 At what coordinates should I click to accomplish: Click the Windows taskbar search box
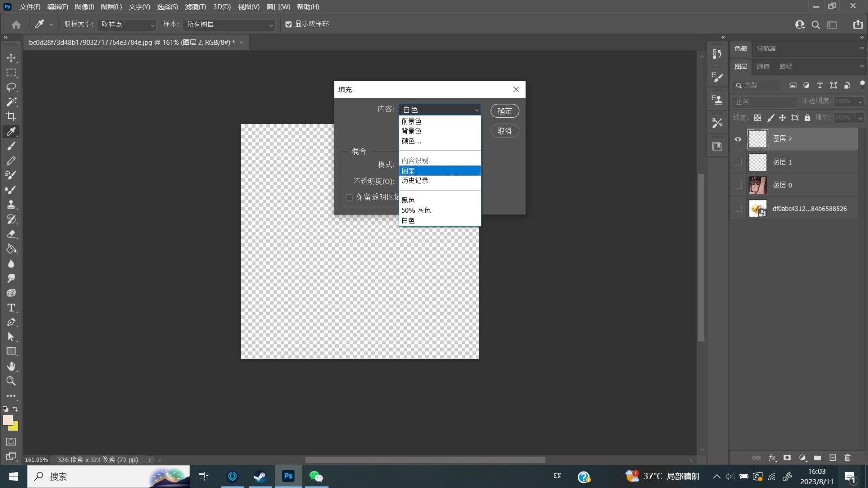point(108,476)
